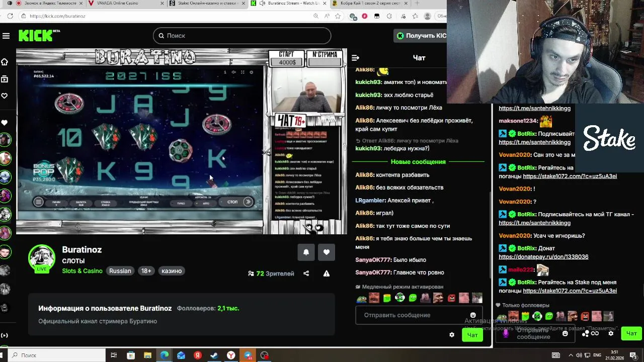Click the Russian language tag

coord(120,271)
